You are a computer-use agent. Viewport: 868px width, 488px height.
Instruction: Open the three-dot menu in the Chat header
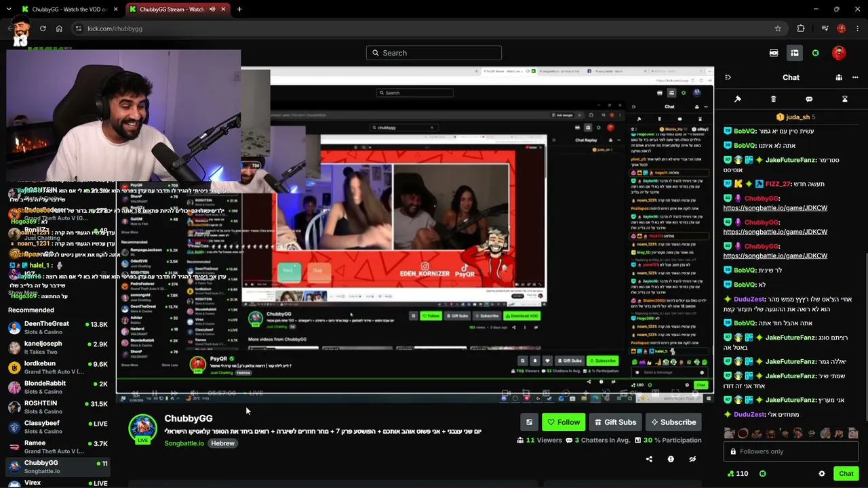point(856,77)
